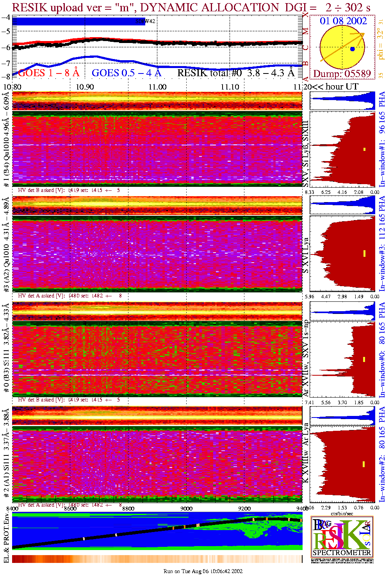Viewport: 392px width, 577px height.
Task: Click the blue flare dot on solar disk
Action: tap(353, 49)
